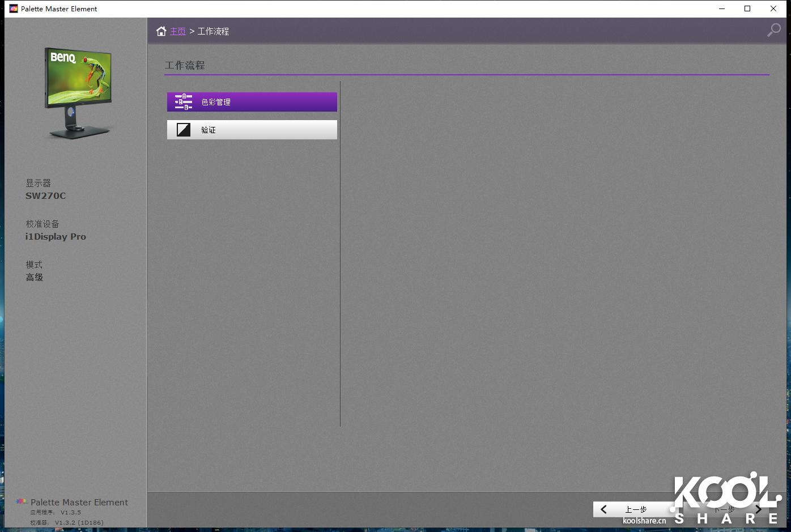Click the Palette Master Element logo at bottom left
The width and height of the screenshot is (791, 532).
click(x=22, y=501)
